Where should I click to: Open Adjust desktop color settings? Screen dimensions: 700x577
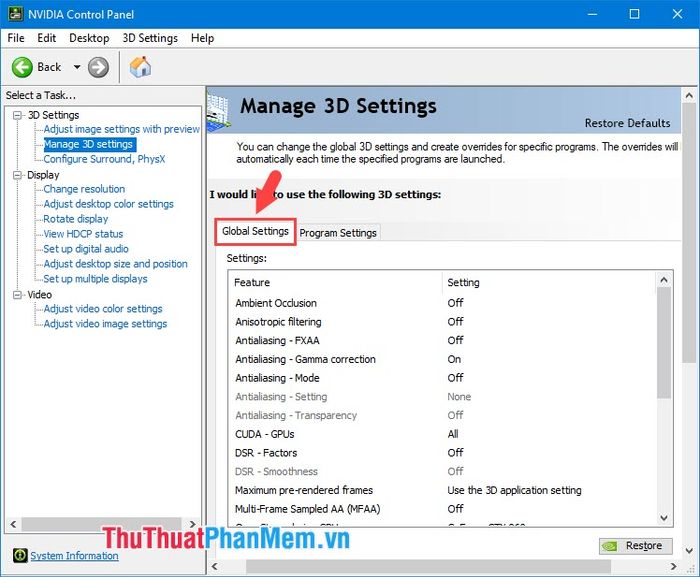tap(108, 204)
